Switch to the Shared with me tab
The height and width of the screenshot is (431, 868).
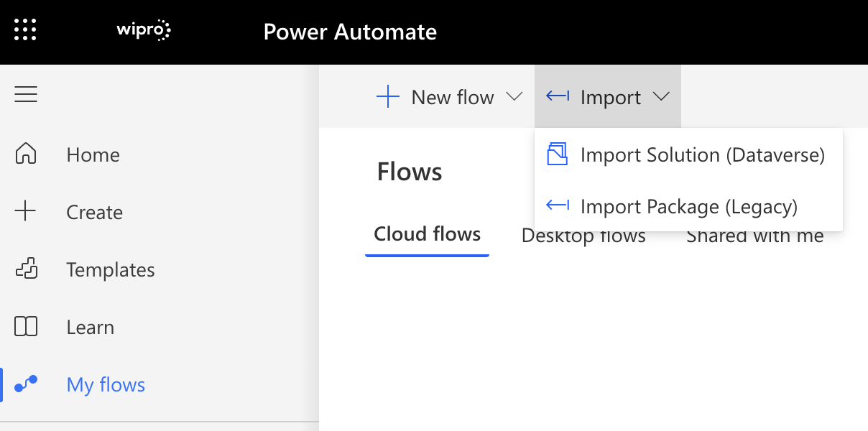(754, 235)
